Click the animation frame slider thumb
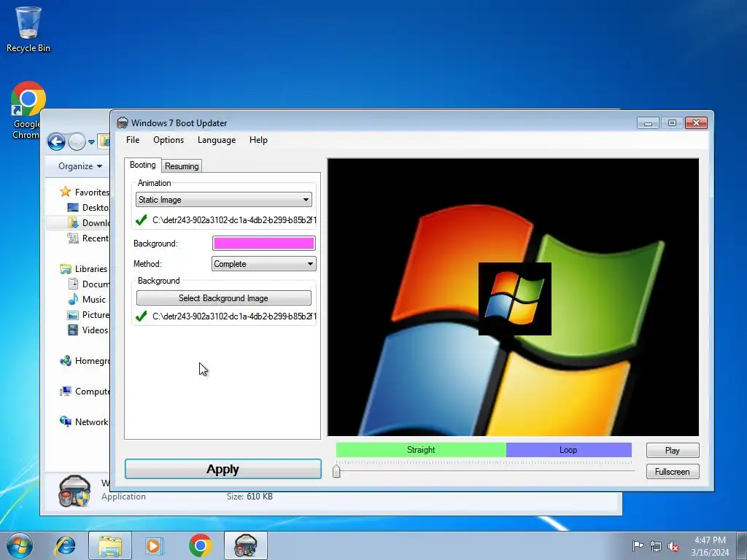This screenshot has width=747, height=560. [x=336, y=472]
